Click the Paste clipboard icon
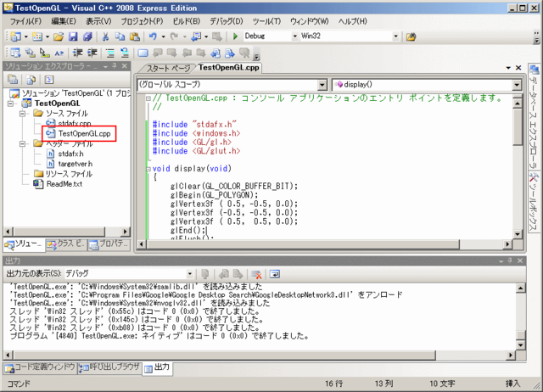The width and height of the screenshot is (543, 392). [x=135, y=36]
